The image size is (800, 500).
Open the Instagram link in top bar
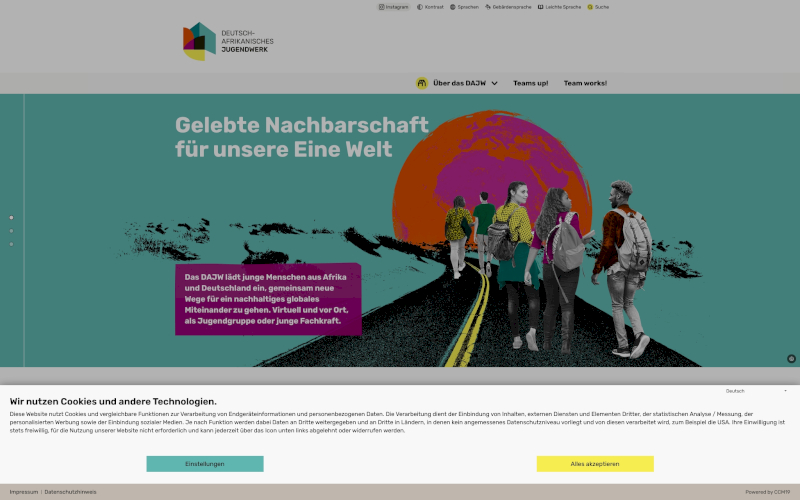tap(393, 7)
